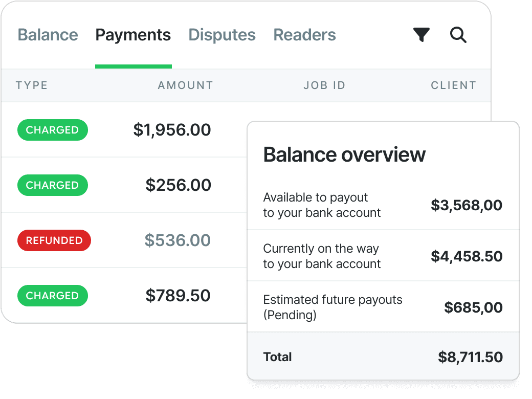This screenshot has width=532, height=399.
Task: Open the $1,956.00 payment amount
Action: coord(172,130)
